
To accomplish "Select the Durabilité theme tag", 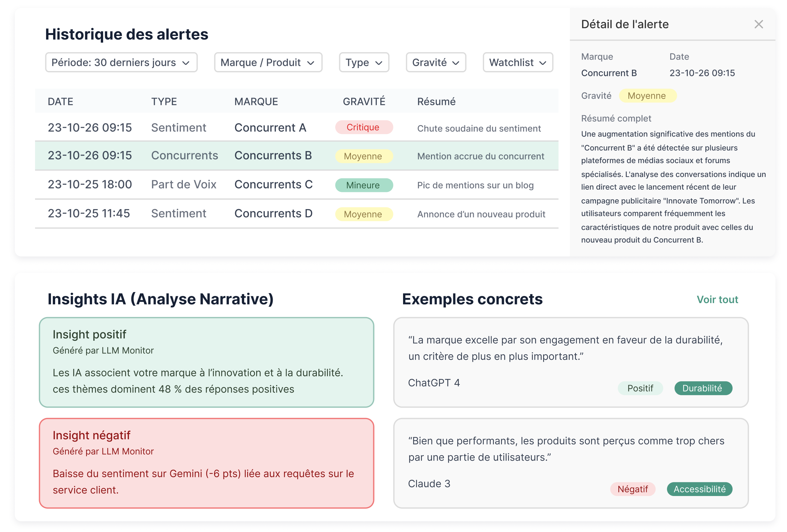I will click(703, 388).
